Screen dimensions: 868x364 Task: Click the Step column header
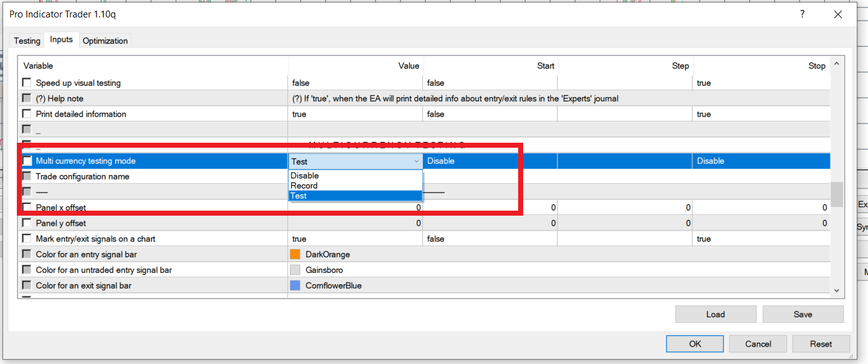[625, 65]
